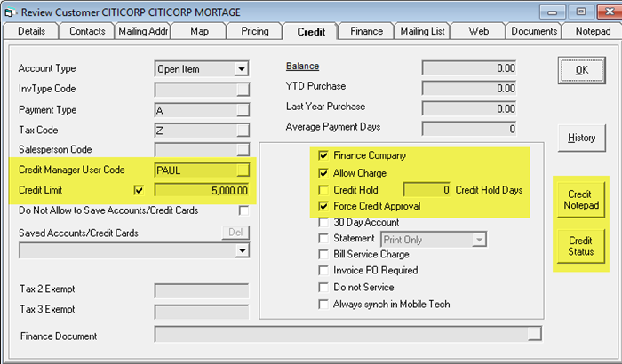Screen dimensions: 622x364
Task: Uncheck the Finance Company checkbox
Action: [x=323, y=155]
